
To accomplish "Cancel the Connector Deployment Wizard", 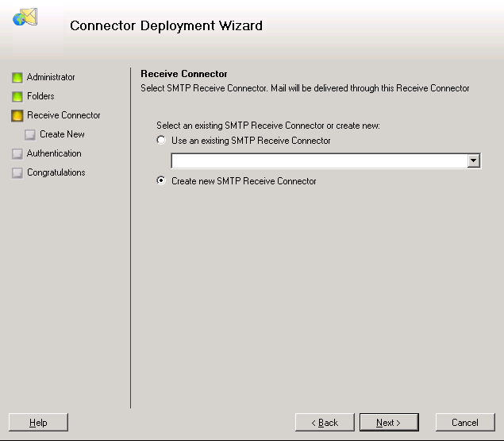I will pyautogui.click(x=465, y=422).
